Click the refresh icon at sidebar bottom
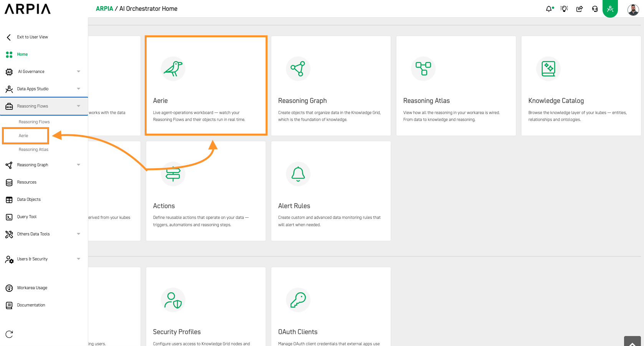Image resolution: width=644 pixels, height=346 pixels. coord(9,334)
